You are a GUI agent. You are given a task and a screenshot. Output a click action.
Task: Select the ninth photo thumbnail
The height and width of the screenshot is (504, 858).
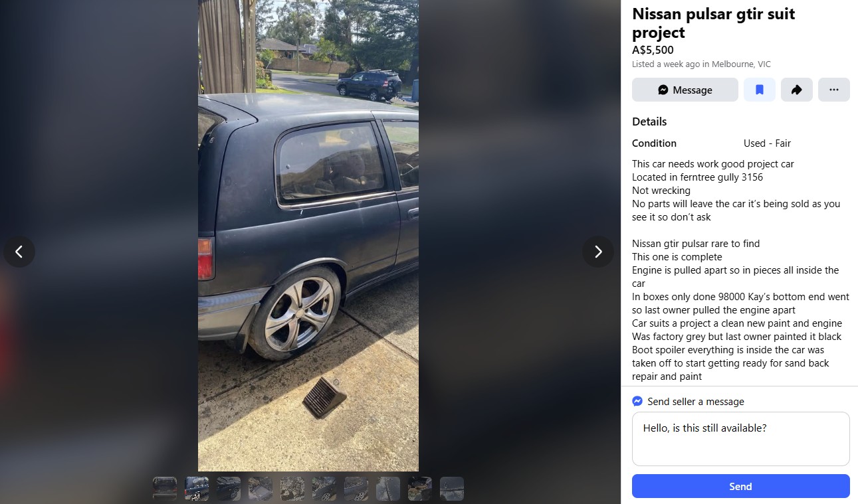pos(420,489)
